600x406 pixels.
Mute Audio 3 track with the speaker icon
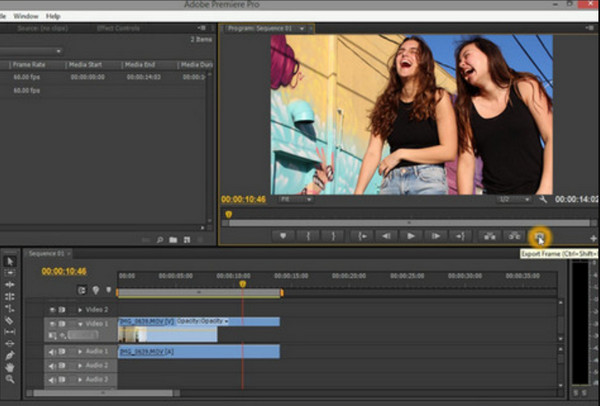52,380
